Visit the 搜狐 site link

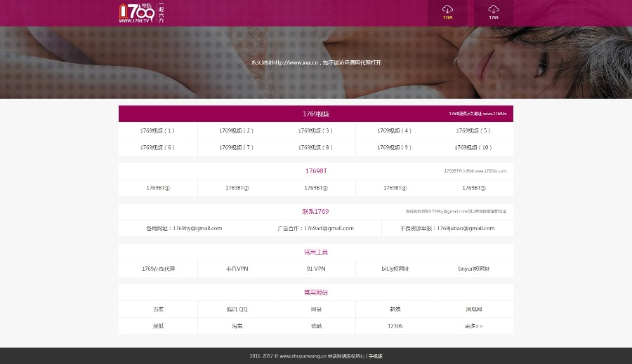click(x=158, y=325)
